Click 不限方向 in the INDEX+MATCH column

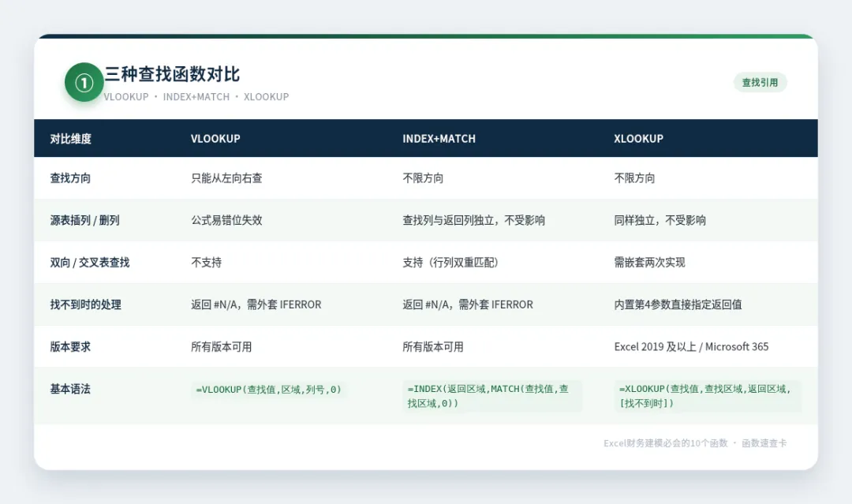pos(423,178)
